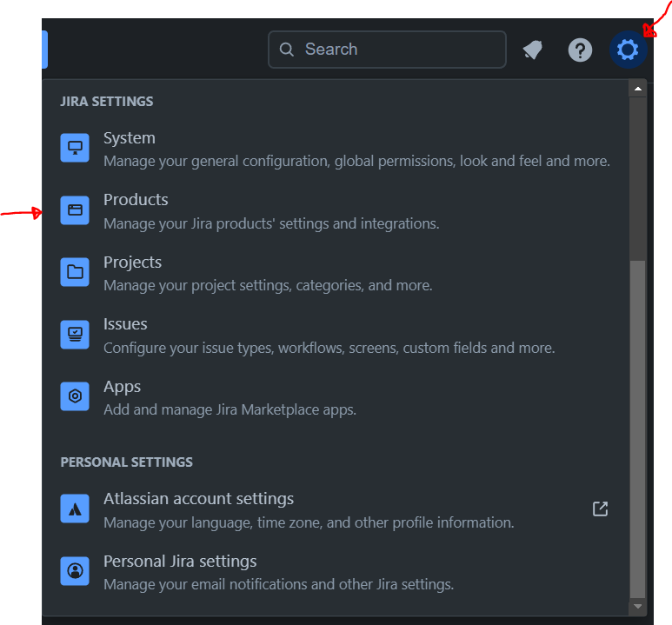Click the Apps hexagon icon
Image resolution: width=672 pixels, height=625 pixels.
(75, 396)
